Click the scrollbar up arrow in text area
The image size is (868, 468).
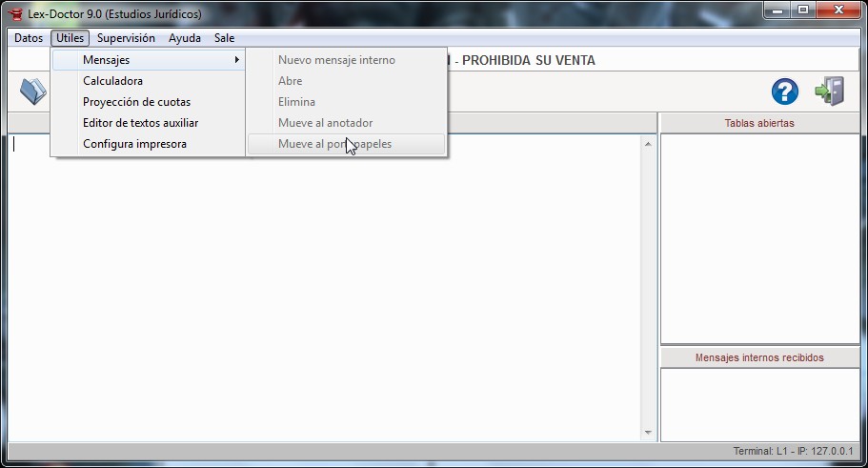point(648,144)
